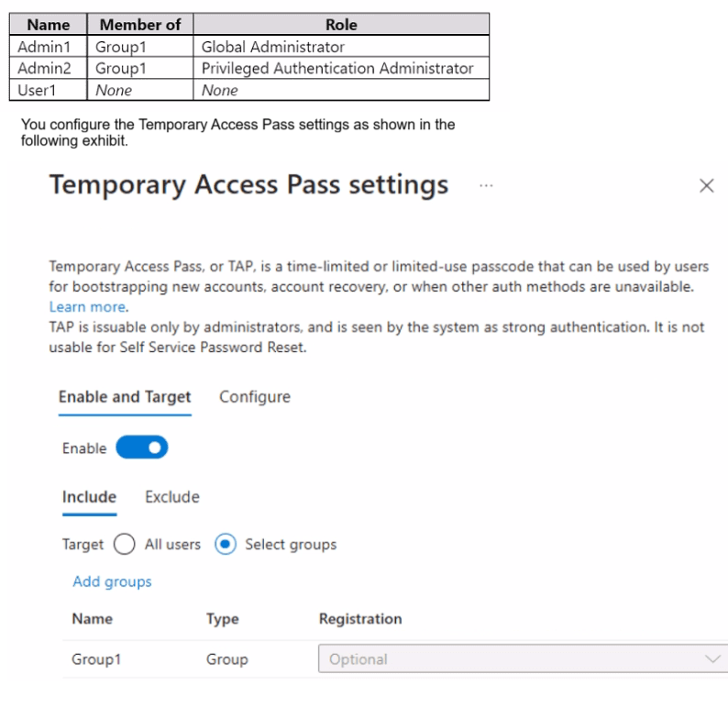The image size is (728, 707).
Task: Choose the All users target radio button
Action: 125,545
